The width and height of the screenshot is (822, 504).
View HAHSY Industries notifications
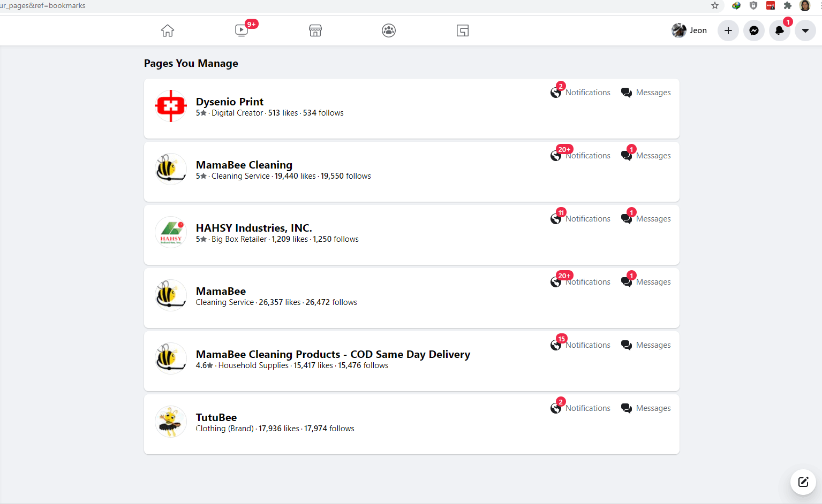point(580,219)
